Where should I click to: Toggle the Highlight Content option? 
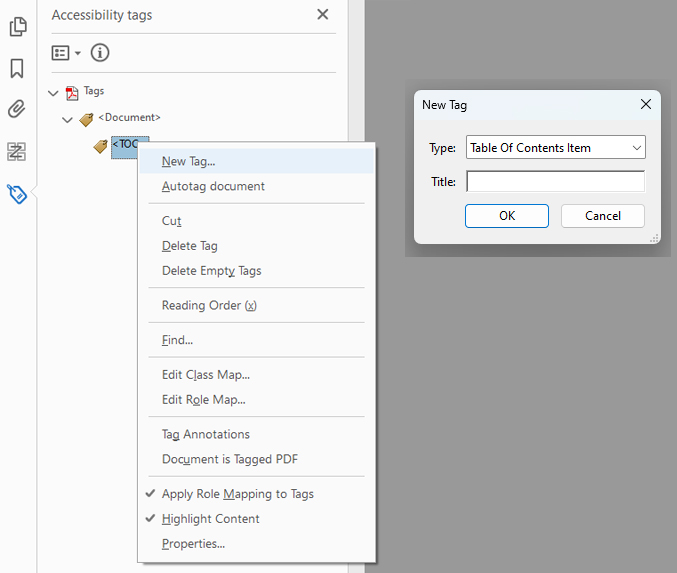click(210, 519)
